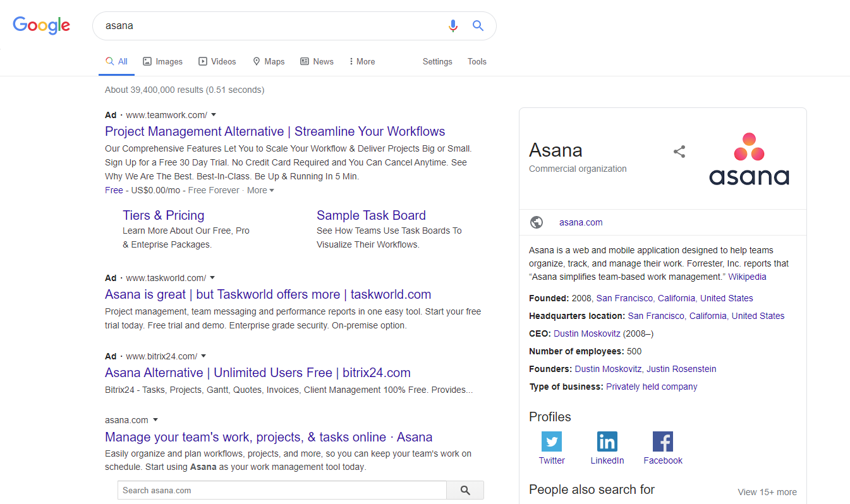This screenshot has height=504, width=850.
Task: Click the Dustin Moskovitz CEO link
Action: [x=587, y=333]
